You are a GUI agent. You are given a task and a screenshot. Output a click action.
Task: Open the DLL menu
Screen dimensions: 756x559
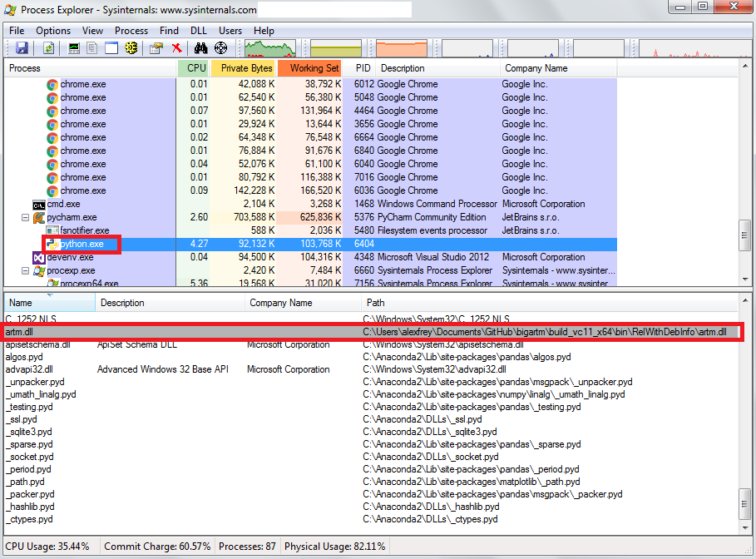click(x=198, y=31)
